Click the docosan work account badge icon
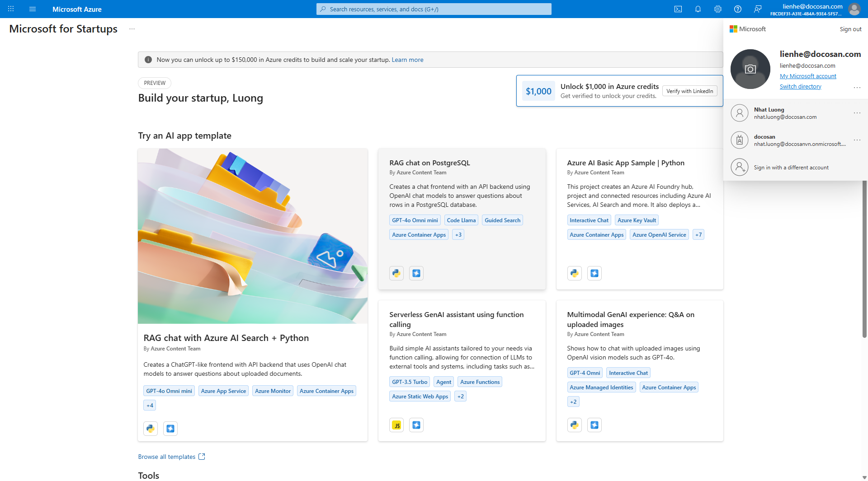 pos(740,140)
